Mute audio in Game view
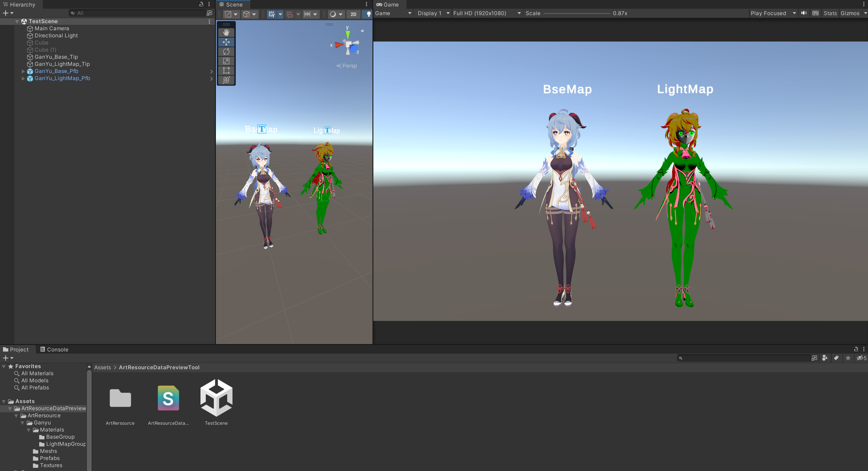The image size is (868, 471). click(x=804, y=13)
